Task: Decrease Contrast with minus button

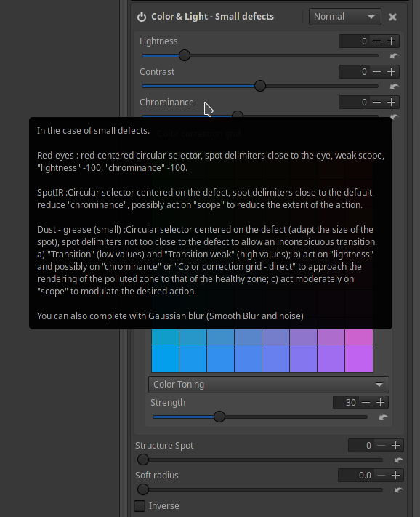Action: 376,72
